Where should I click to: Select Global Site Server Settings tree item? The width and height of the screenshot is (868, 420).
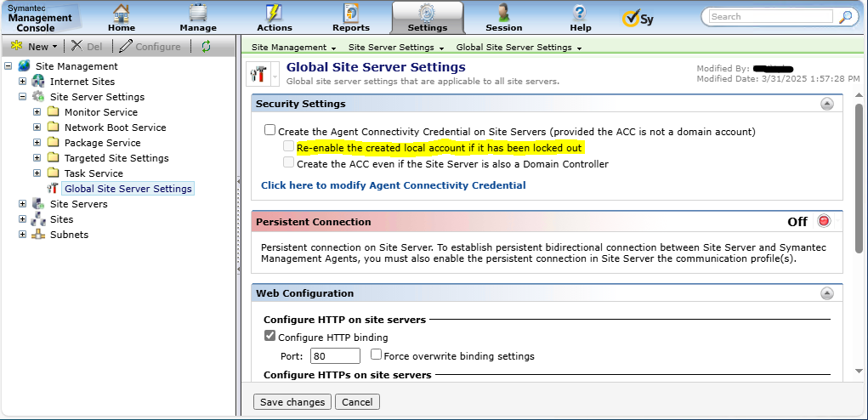coord(128,189)
